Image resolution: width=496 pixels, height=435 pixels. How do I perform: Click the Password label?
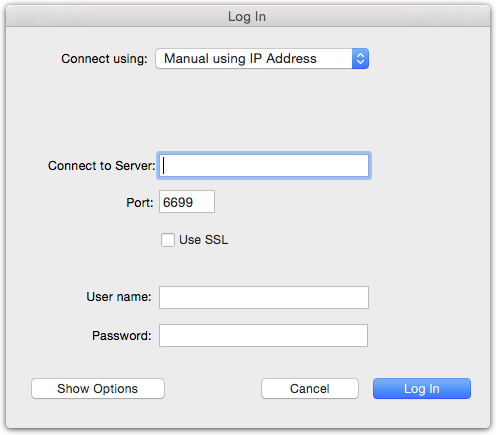[122, 336]
